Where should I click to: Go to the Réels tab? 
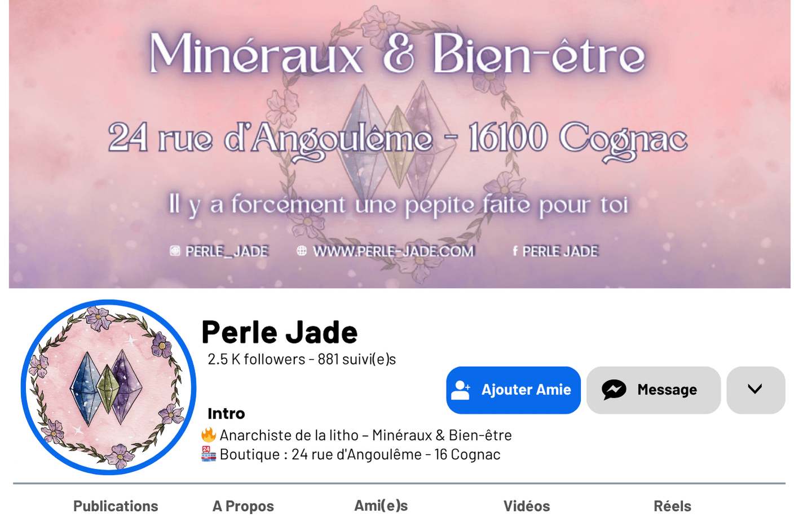coord(672,506)
